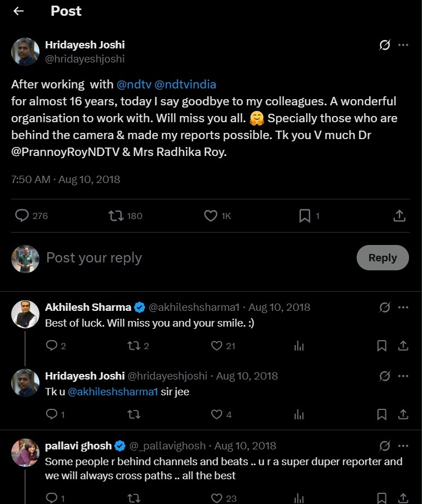Open the @ndtv mention link
Viewport: 422px width, 504px height.
pos(134,84)
